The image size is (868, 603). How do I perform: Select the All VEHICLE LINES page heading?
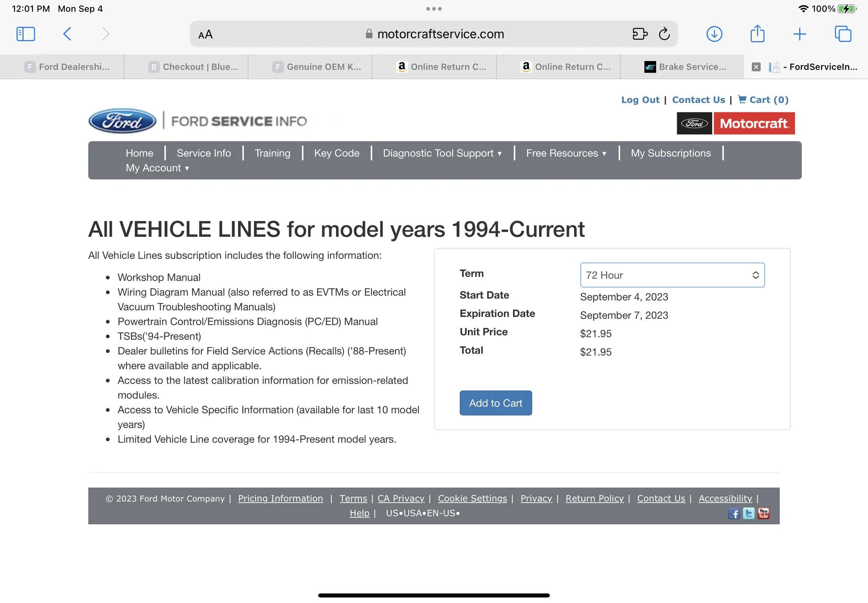point(336,229)
